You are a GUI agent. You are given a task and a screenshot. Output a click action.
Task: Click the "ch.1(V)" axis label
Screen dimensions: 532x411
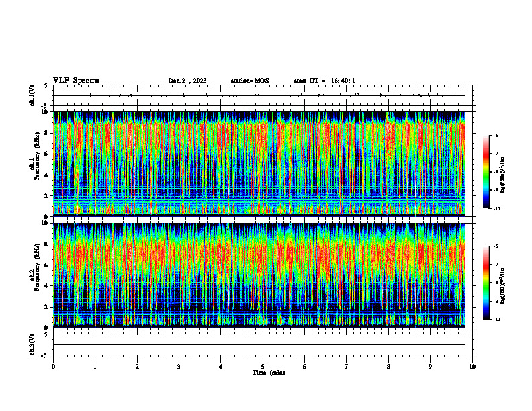tap(32, 95)
